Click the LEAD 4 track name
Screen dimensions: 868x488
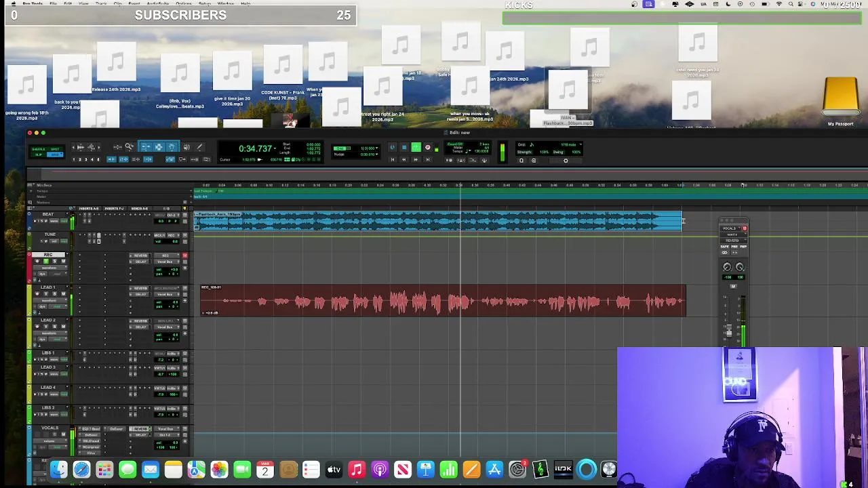coord(47,387)
